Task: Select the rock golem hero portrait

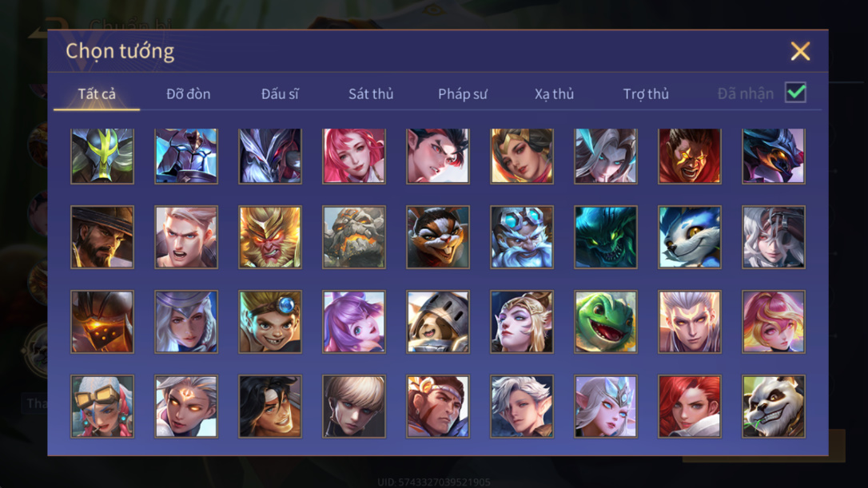Action: click(x=354, y=237)
